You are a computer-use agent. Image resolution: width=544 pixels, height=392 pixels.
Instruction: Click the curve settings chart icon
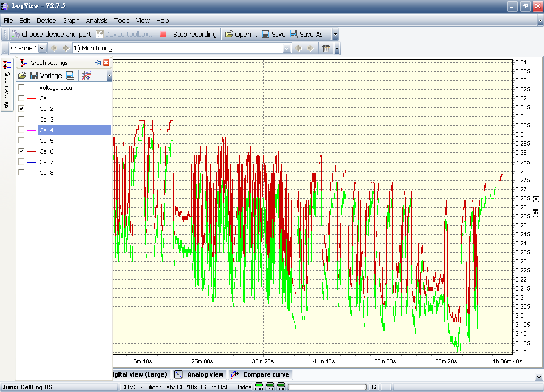tap(87, 75)
